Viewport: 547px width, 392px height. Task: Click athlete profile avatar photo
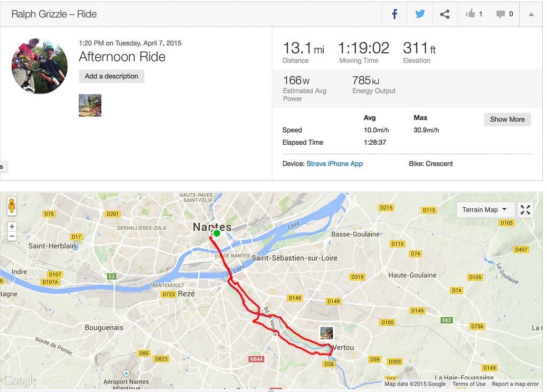[x=40, y=66]
